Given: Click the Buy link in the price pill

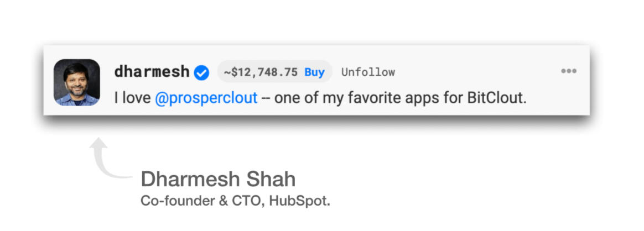Looking at the screenshot, I should click(x=314, y=72).
